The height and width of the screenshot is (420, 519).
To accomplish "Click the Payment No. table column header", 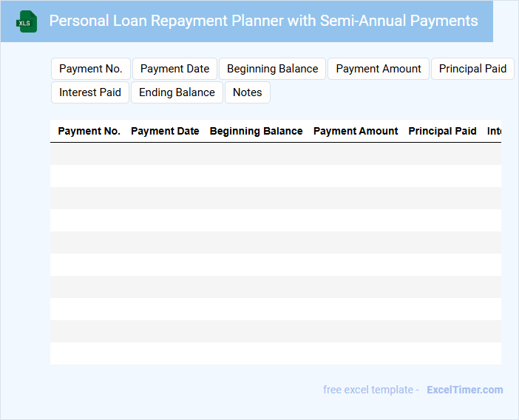I will (89, 131).
